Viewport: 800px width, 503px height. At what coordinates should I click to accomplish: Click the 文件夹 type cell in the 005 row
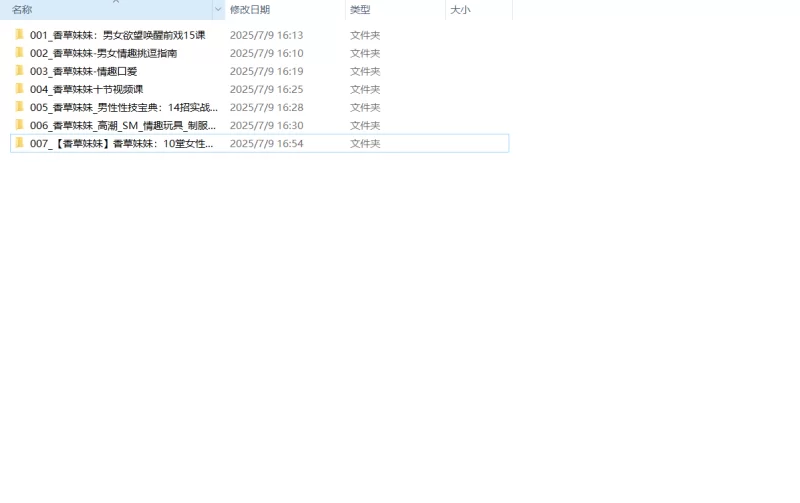point(365,108)
